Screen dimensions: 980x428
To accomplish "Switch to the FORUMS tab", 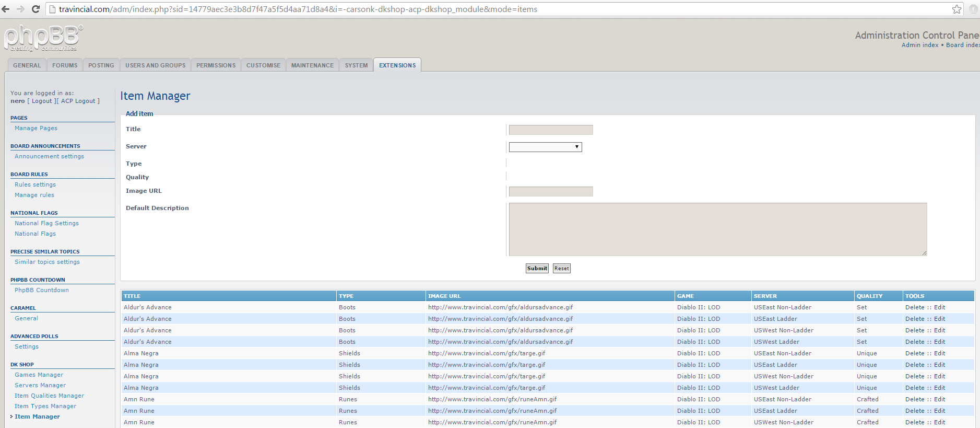I will (x=65, y=65).
